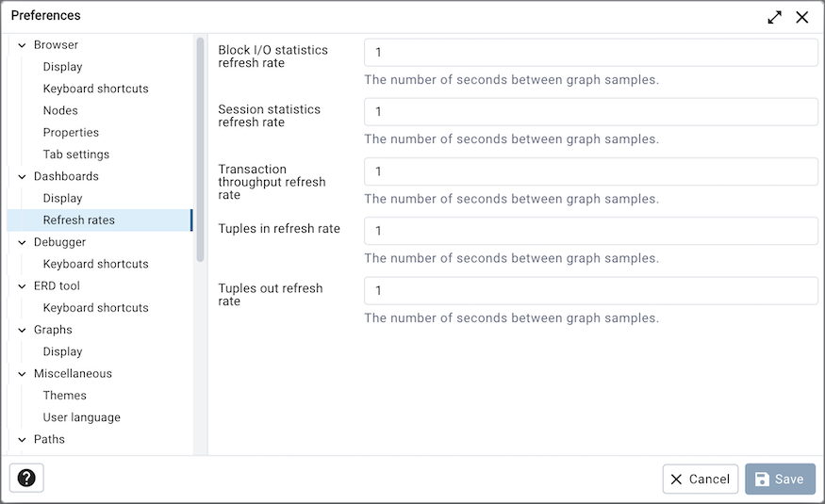Click the tree panel vertical scrollbar
The image size is (825, 504).
pos(200,149)
